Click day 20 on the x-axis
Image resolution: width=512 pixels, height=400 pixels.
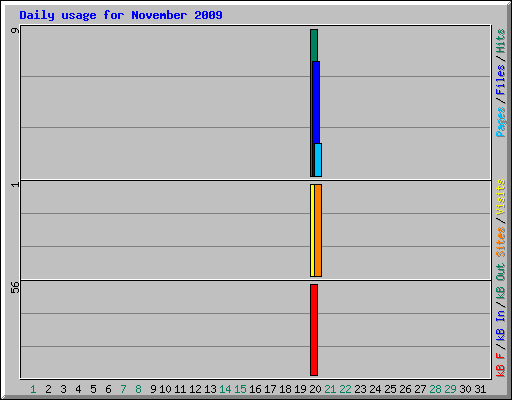coord(315,389)
